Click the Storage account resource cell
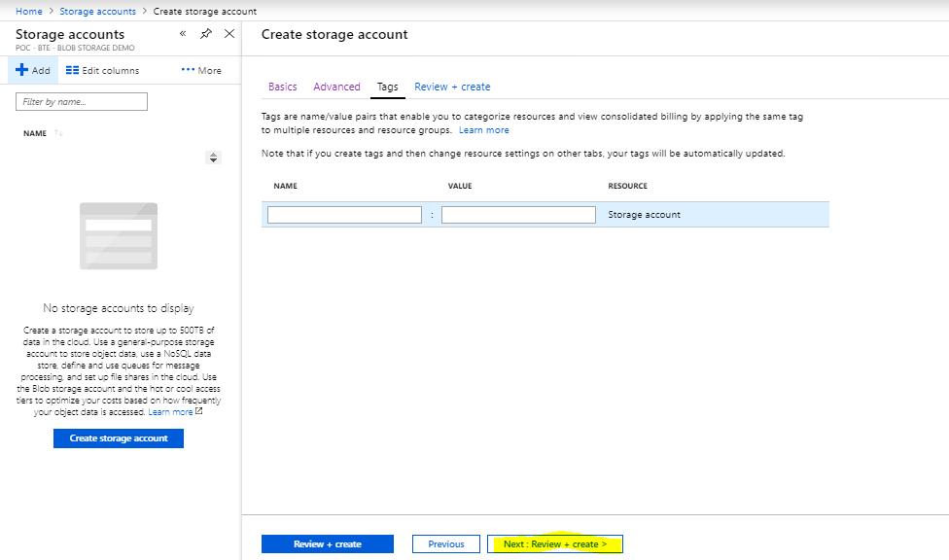The height and width of the screenshot is (560, 949). point(644,215)
